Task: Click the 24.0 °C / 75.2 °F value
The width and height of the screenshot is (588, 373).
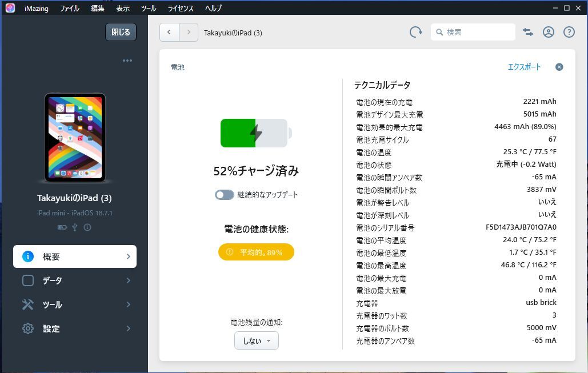Action: [x=530, y=239]
